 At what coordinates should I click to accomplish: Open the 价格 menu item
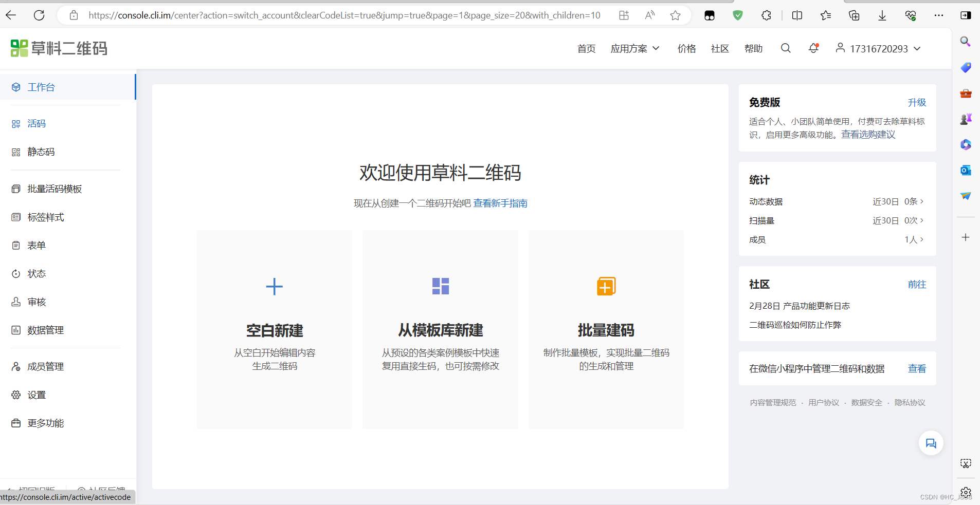pyautogui.click(x=686, y=49)
